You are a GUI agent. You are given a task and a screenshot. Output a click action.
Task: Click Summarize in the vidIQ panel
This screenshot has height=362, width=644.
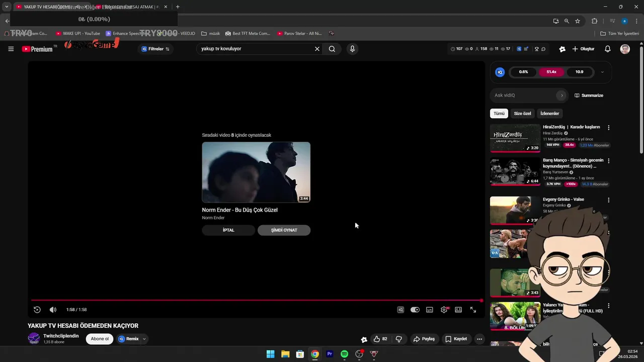click(x=589, y=95)
